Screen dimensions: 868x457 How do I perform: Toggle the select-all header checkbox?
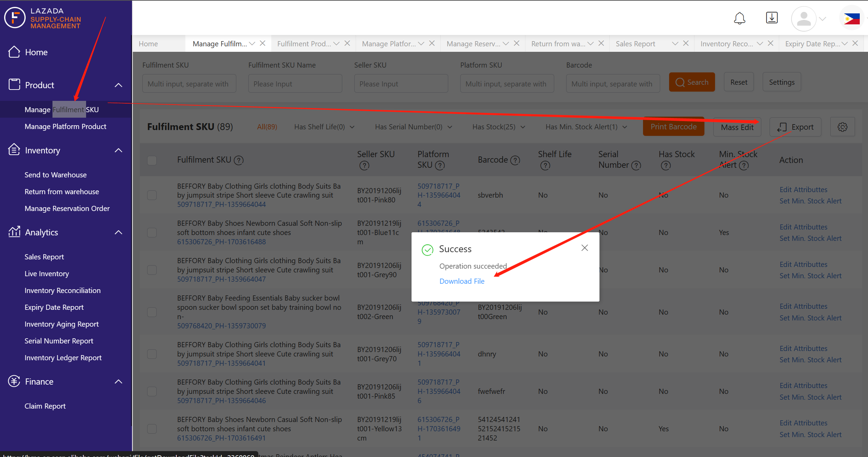[x=152, y=160]
